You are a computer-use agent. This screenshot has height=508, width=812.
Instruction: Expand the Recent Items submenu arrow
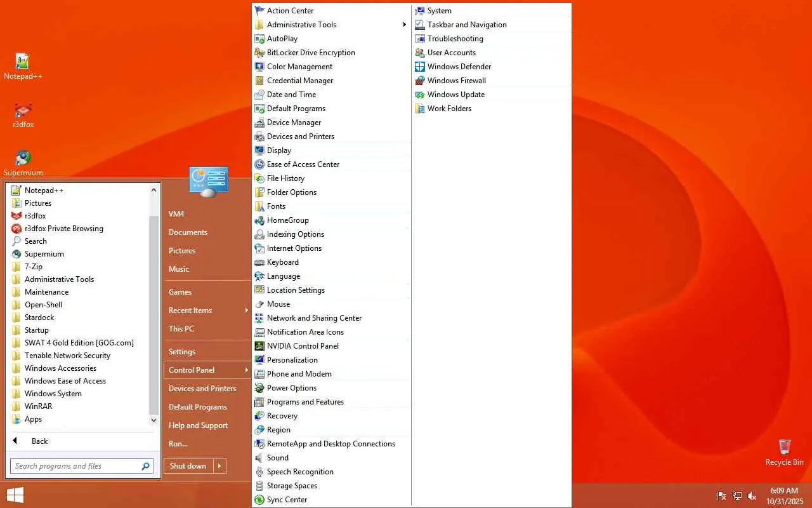[246, 311]
